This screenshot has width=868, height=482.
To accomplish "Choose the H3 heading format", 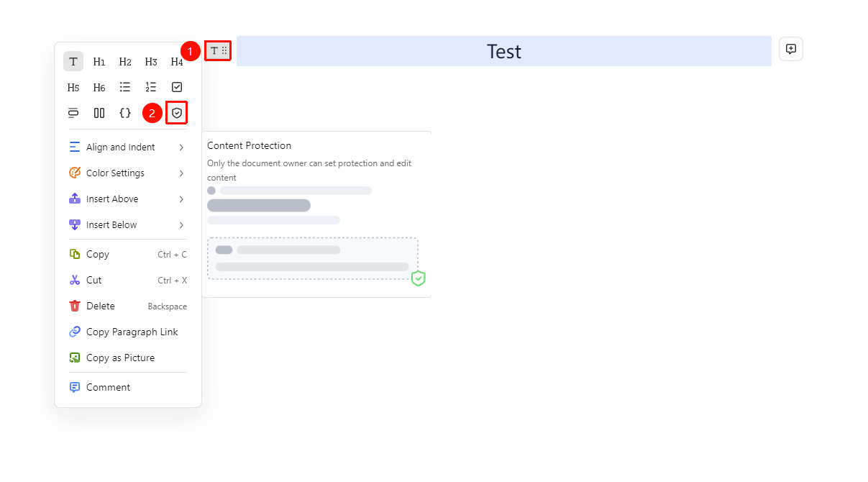I will (151, 62).
